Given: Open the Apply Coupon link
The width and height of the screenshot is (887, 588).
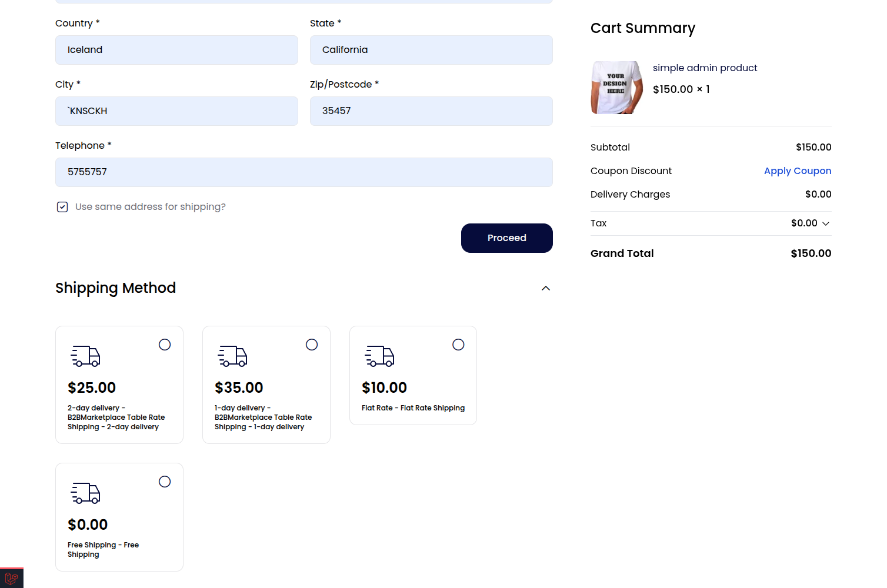Looking at the screenshot, I should (x=798, y=171).
